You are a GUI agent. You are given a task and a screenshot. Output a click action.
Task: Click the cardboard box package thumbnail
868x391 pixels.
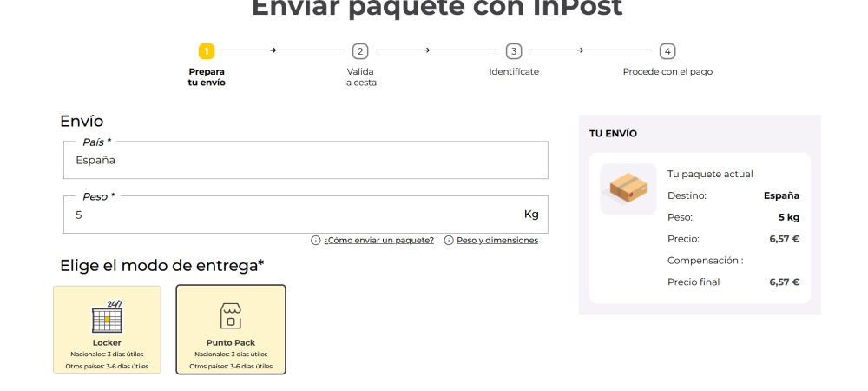coord(628,189)
